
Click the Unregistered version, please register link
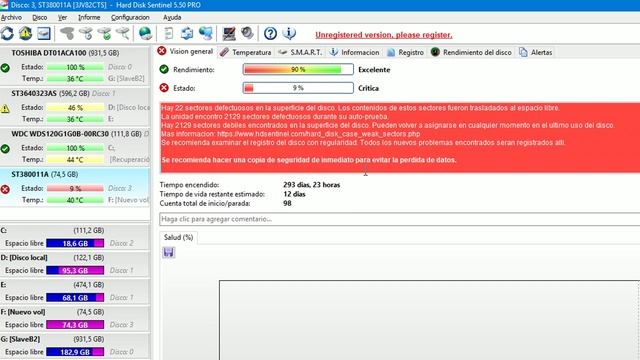pos(384,35)
